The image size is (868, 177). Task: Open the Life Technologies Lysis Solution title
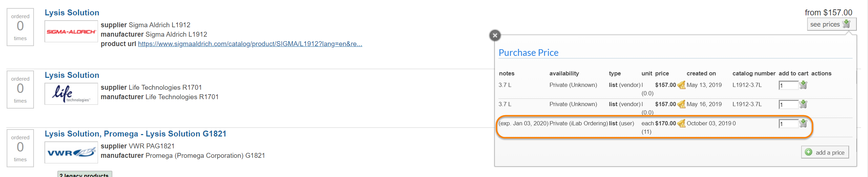[x=72, y=75]
